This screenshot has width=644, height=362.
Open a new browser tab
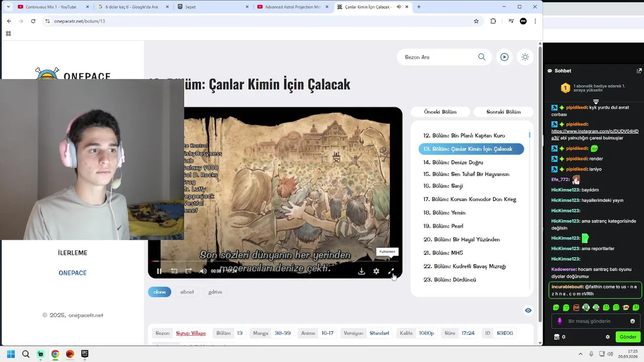(x=419, y=7)
